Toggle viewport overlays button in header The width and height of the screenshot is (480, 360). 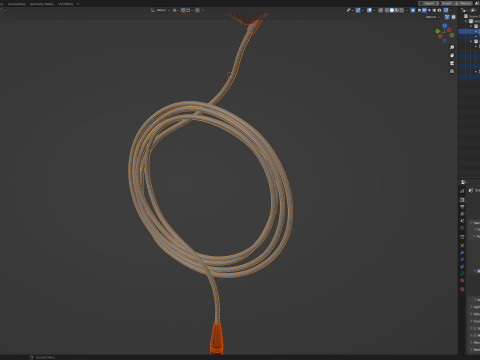pos(369,10)
